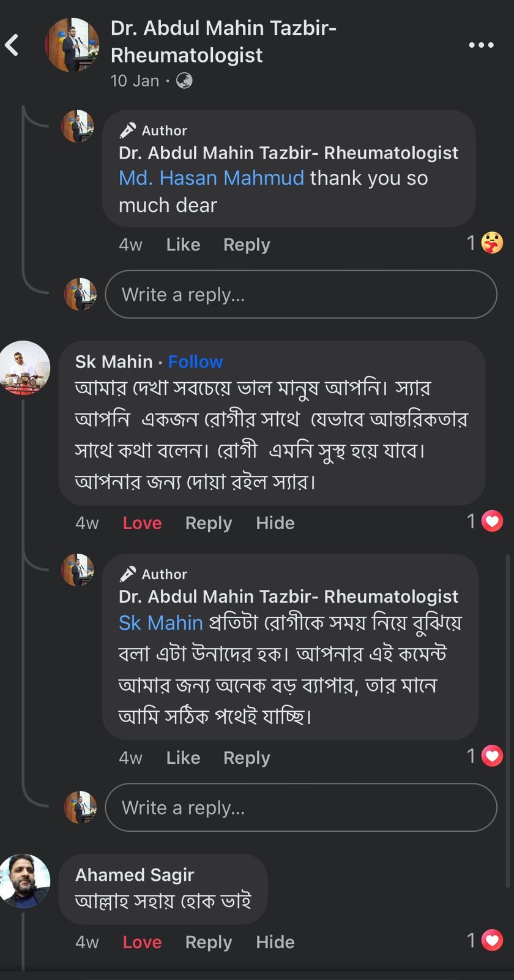Tap the globe public audience icon
The image size is (514, 980).
coord(184,81)
